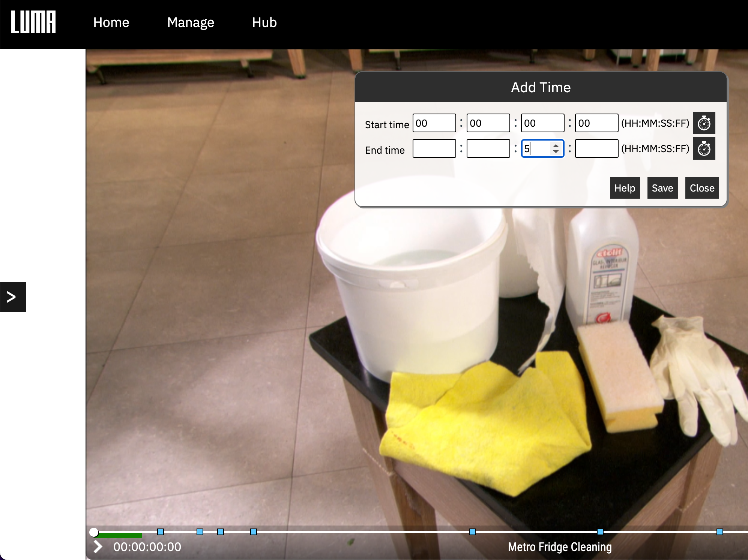The width and height of the screenshot is (748, 560).
Task: Focus the End time minutes field
Action: (488, 149)
